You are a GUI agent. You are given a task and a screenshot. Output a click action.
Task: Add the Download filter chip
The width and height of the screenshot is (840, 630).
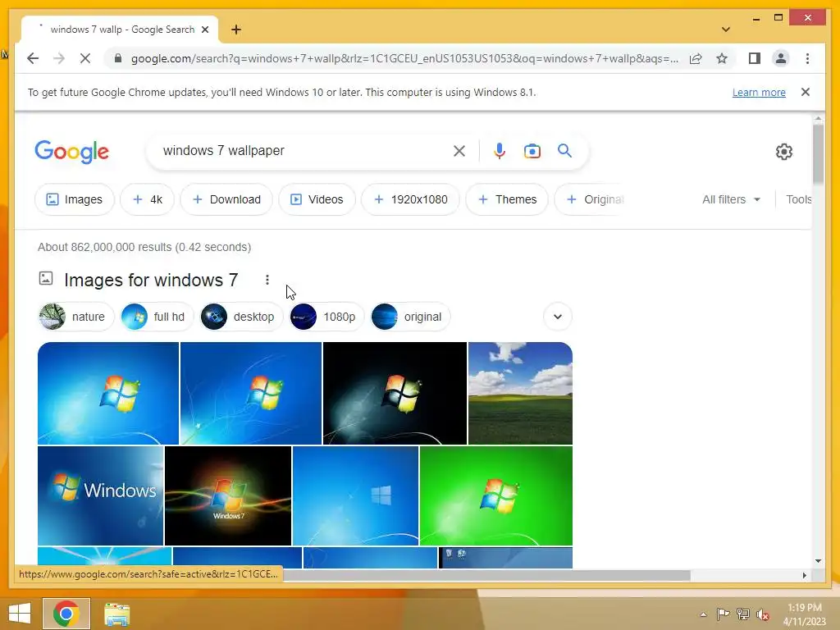(x=226, y=199)
